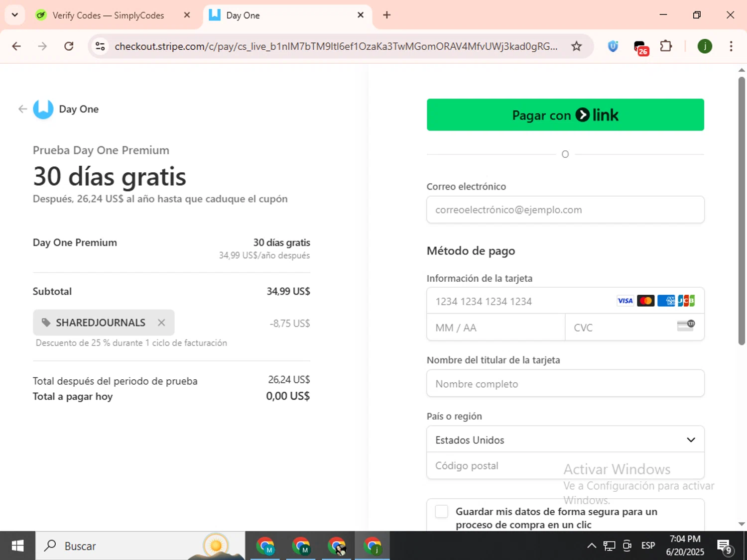Screen dimensions: 747x560
Task: Open the second Chrome taskbar icon
Action: [301, 546]
